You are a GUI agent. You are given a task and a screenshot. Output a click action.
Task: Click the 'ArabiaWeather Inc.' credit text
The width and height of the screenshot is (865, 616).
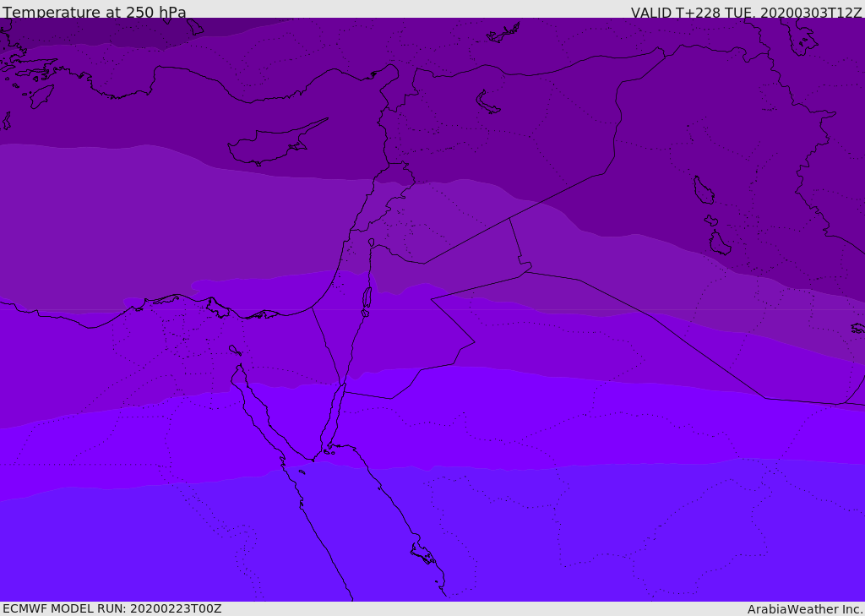(805, 609)
